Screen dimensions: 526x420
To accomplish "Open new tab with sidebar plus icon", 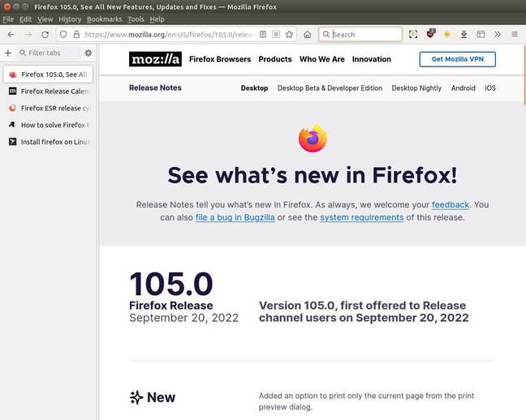I will point(8,53).
